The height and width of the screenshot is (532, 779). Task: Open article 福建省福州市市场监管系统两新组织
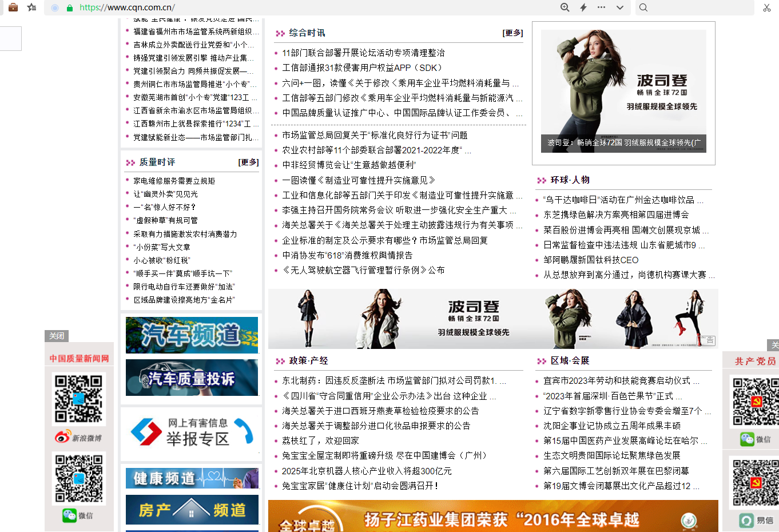(x=196, y=31)
